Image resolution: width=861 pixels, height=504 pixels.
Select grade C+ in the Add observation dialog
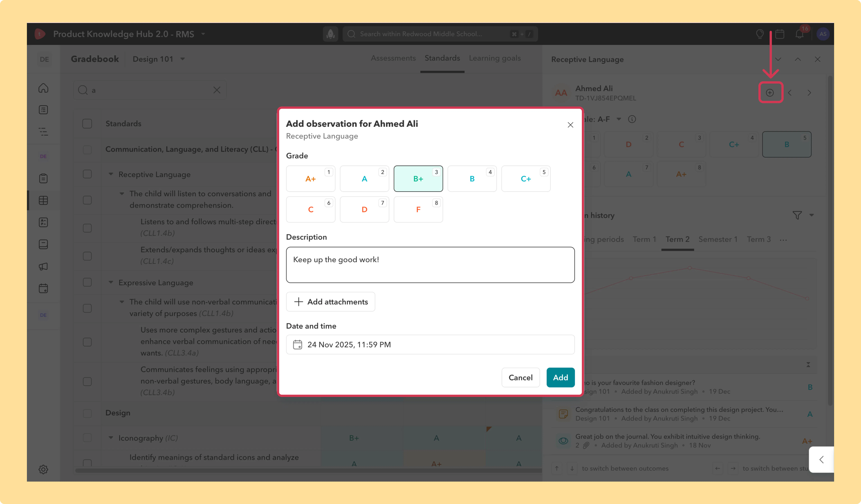(x=526, y=179)
